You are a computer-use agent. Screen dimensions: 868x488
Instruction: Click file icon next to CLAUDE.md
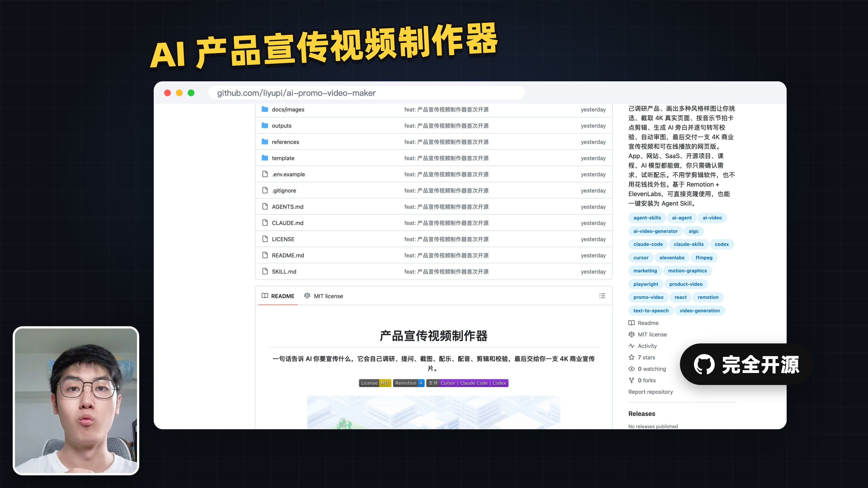coord(265,222)
